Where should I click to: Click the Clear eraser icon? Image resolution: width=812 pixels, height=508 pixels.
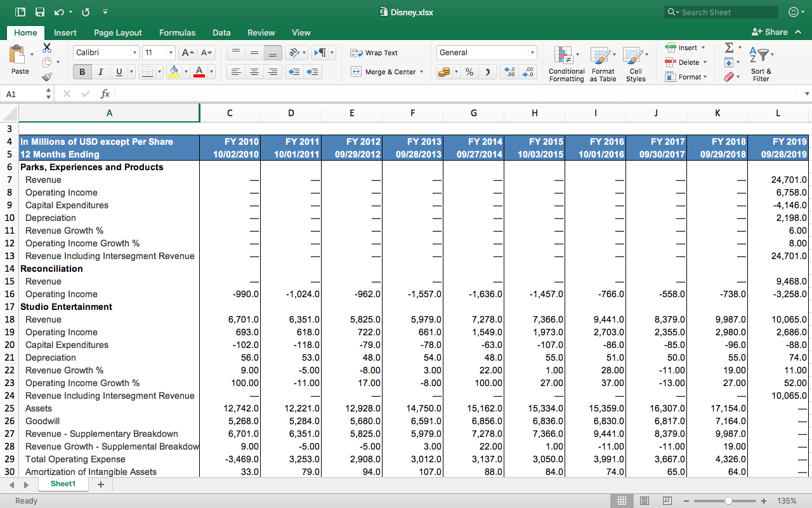(x=729, y=77)
